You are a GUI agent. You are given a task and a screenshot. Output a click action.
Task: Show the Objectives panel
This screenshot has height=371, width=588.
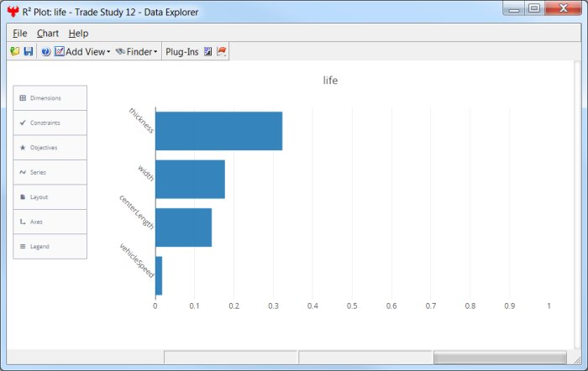click(50, 148)
